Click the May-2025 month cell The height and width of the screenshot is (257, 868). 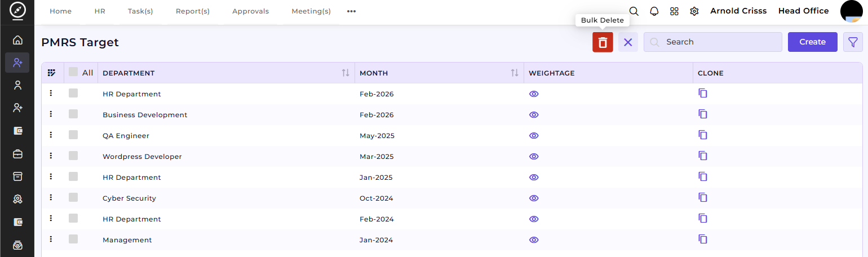[377, 136]
